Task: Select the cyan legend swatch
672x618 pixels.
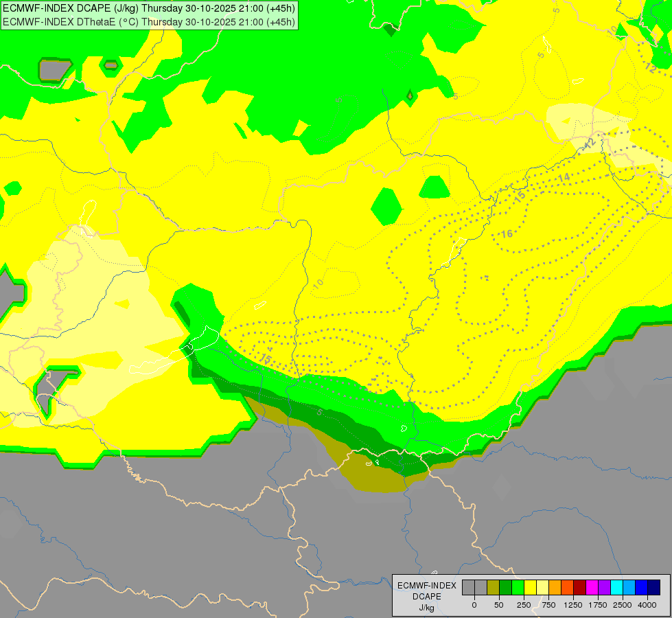Action: click(616, 588)
